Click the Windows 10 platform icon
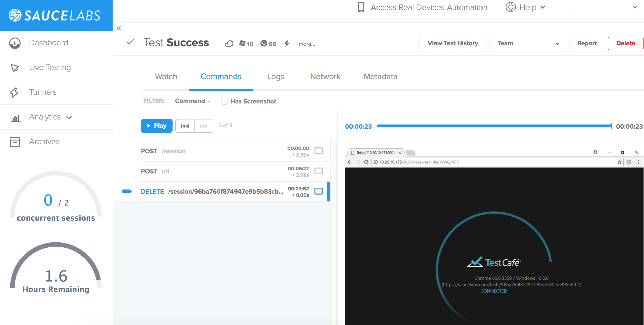Viewport: 644px width, 325px height. (246, 44)
